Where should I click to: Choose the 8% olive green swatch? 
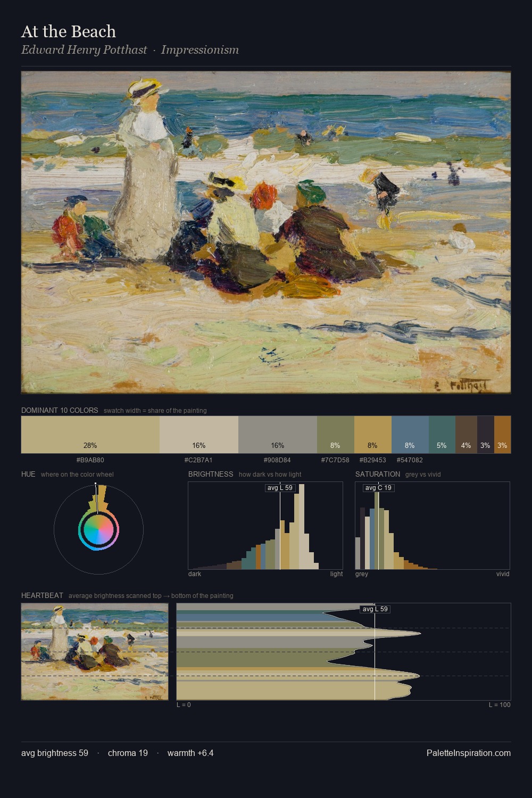click(x=336, y=435)
